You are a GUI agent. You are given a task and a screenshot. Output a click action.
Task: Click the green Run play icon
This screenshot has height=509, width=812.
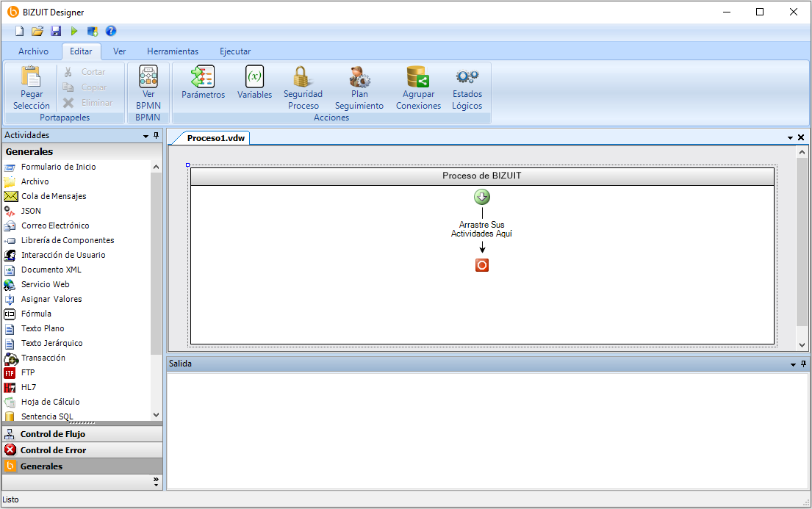[x=74, y=31]
